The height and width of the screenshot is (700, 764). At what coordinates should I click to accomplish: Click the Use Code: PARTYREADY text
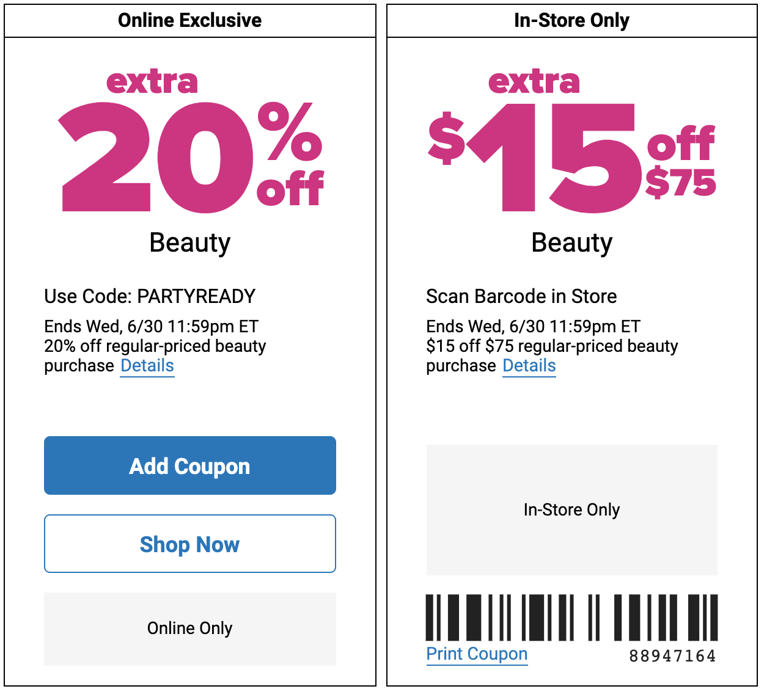[150, 296]
